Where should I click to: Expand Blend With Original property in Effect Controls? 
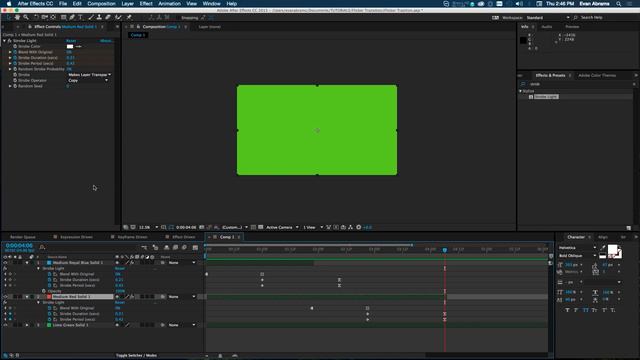click(x=10, y=52)
